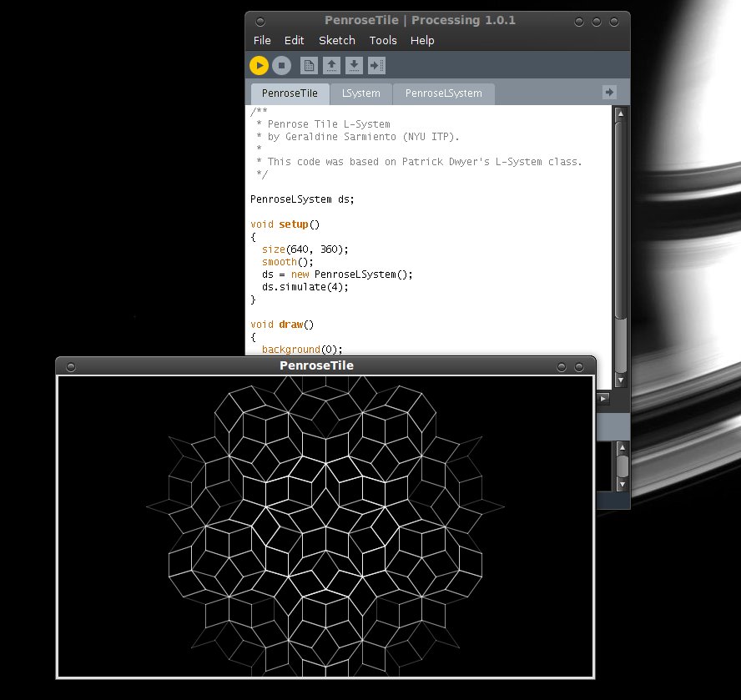
Task: Maximize the Processing editor window
Action: coord(597,22)
